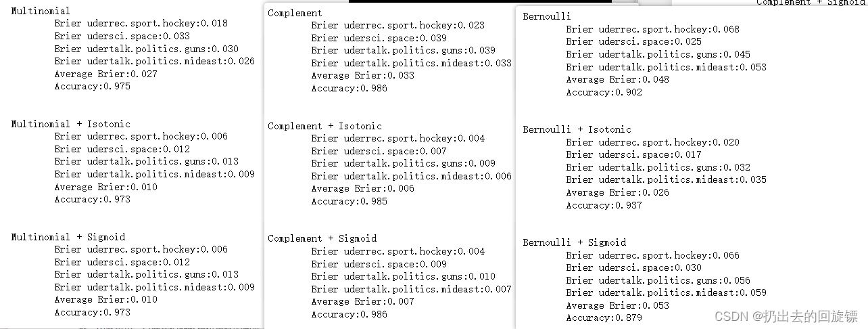This screenshot has width=868, height=329.
Task: Select the uderrec.sport.hockey:0.068 line
Action: 653,30
